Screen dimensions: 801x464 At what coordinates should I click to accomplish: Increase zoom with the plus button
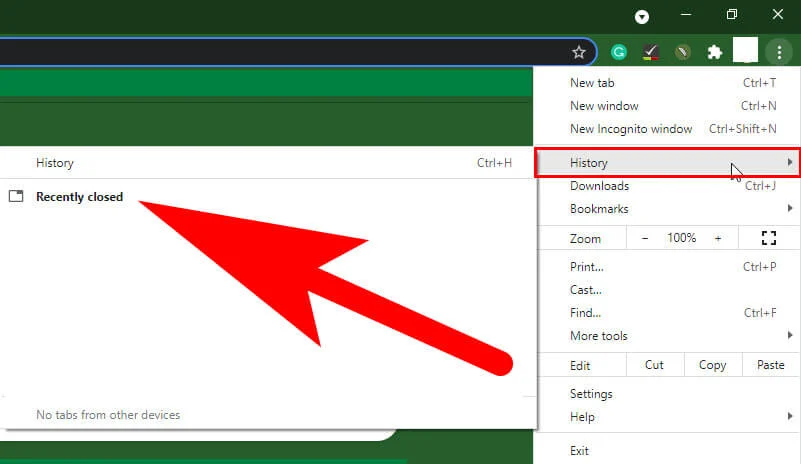[718, 238]
